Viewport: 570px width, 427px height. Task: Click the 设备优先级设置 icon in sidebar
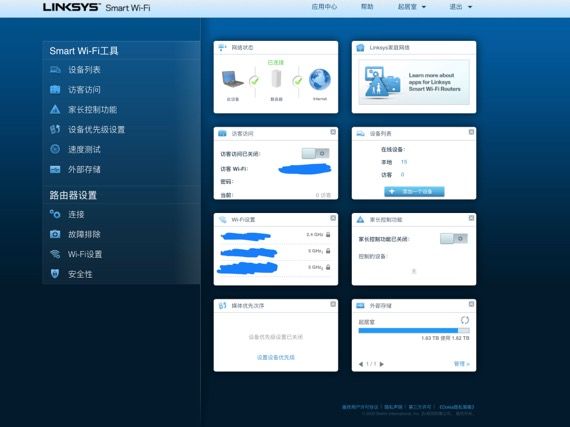tap(55, 129)
